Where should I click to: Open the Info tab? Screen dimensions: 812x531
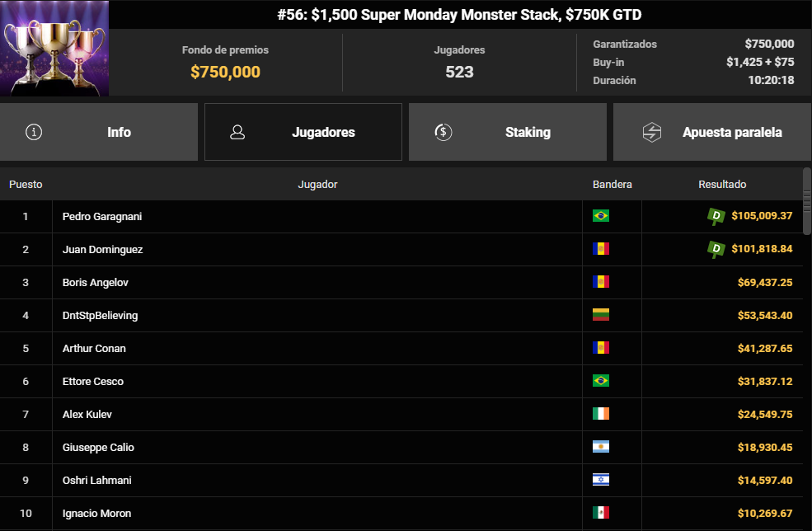(x=99, y=132)
